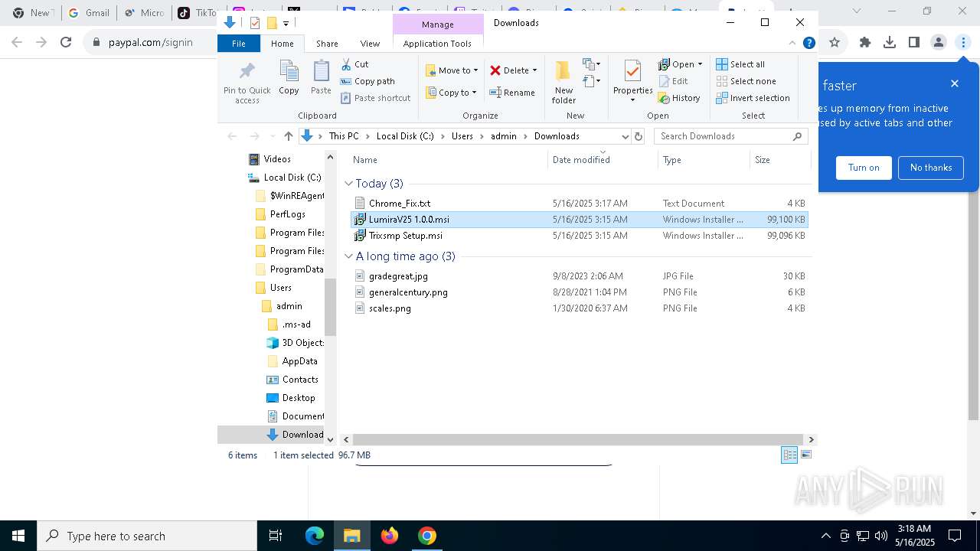Click 'No thanks' in Chrome popup

coord(931,168)
